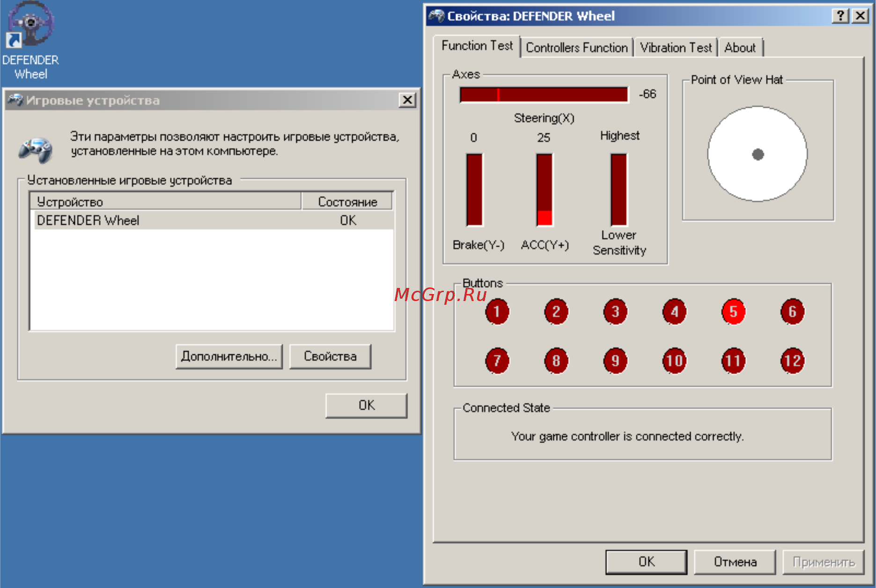Viewport: 876px width, 588px height.
Task: Click the ACC value 25
Action: pos(544,138)
